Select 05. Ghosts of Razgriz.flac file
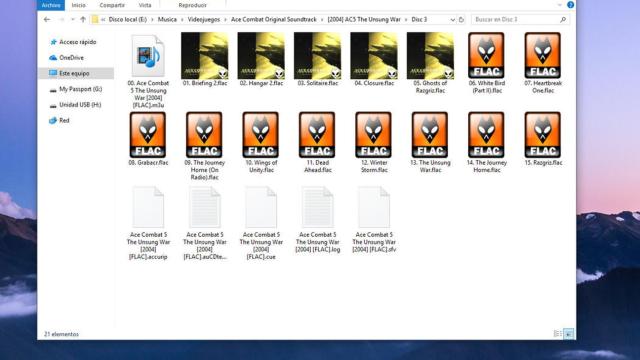The height and width of the screenshot is (360, 640). pos(430,56)
